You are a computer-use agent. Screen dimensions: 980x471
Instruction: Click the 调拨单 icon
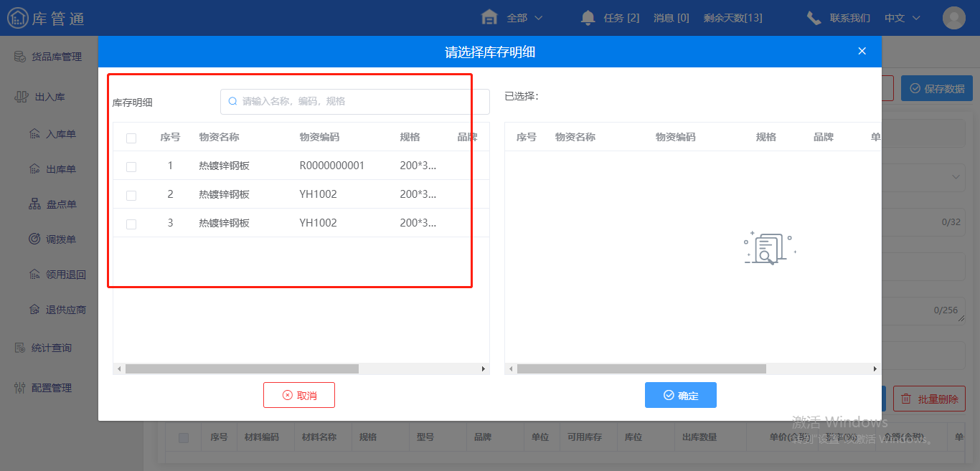34,239
